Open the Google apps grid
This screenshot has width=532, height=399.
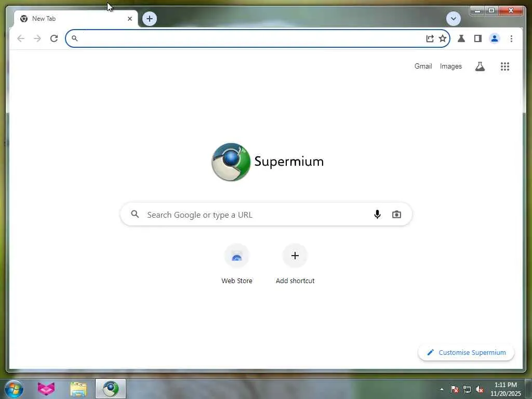[505, 66]
